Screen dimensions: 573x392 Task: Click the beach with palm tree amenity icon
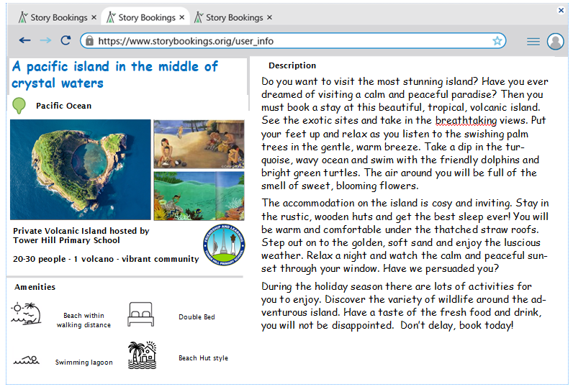[x=26, y=314]
